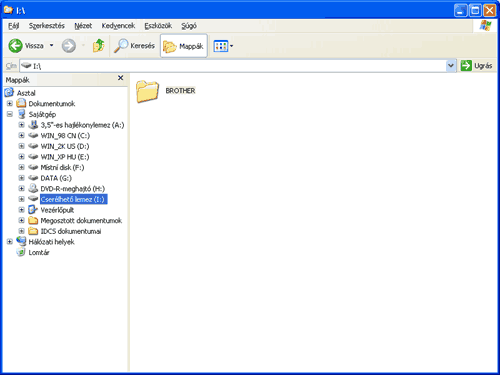Viewport: 500px width, 375px height.
Task: Expand Cserélhető lemez (I:) node
Action: [x=21, y=200]
